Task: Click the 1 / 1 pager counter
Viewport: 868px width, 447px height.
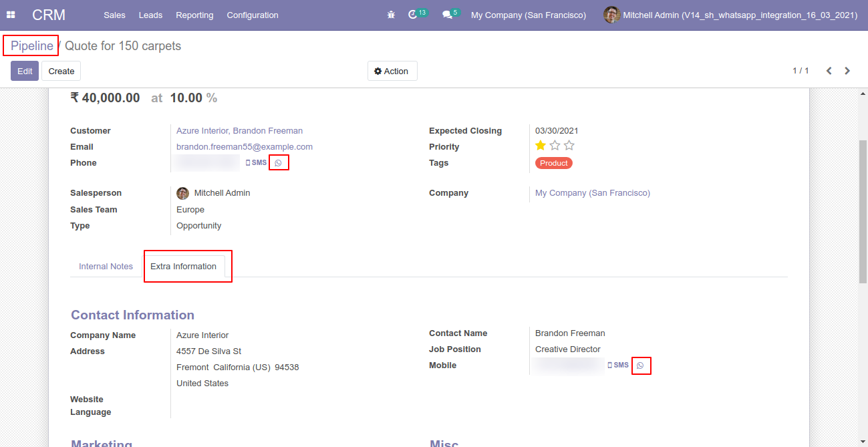Action: click(801, 71)
